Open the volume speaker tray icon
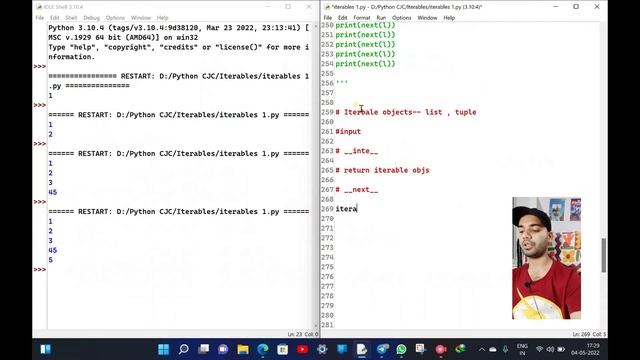640x360 pixels. coord(550,349)
